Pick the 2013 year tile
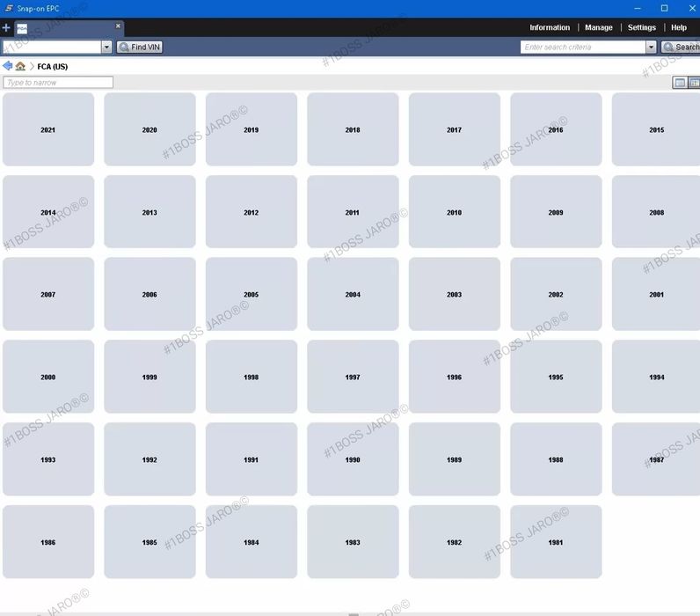This screenshot has width=700, height=616. [149, 212]
